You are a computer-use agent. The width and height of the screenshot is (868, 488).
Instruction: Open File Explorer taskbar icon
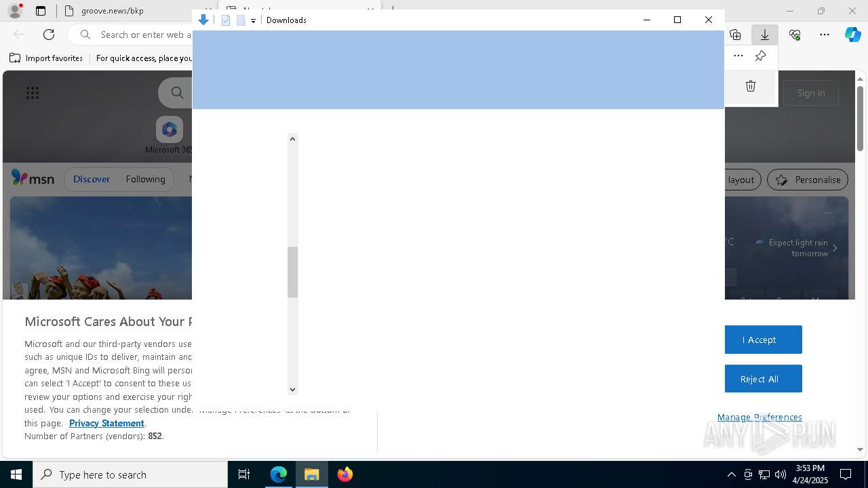(x=312, y=474)
